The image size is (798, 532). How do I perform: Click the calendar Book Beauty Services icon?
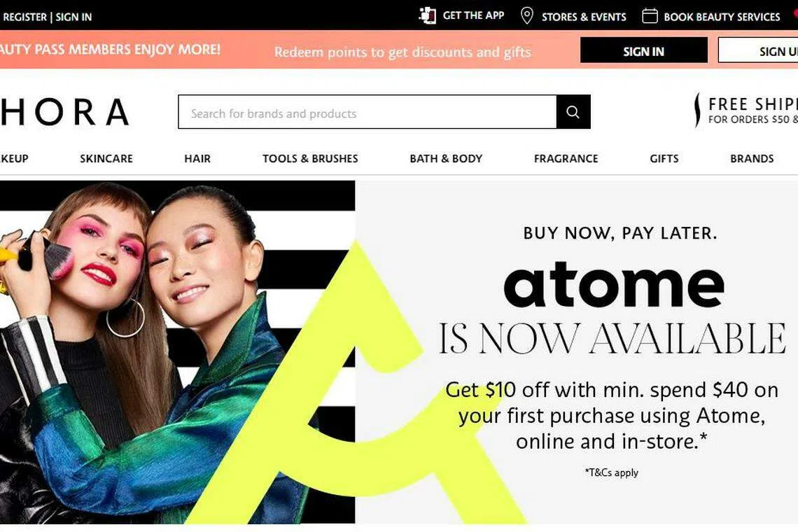pyautogui.click(x=650, y=16)
